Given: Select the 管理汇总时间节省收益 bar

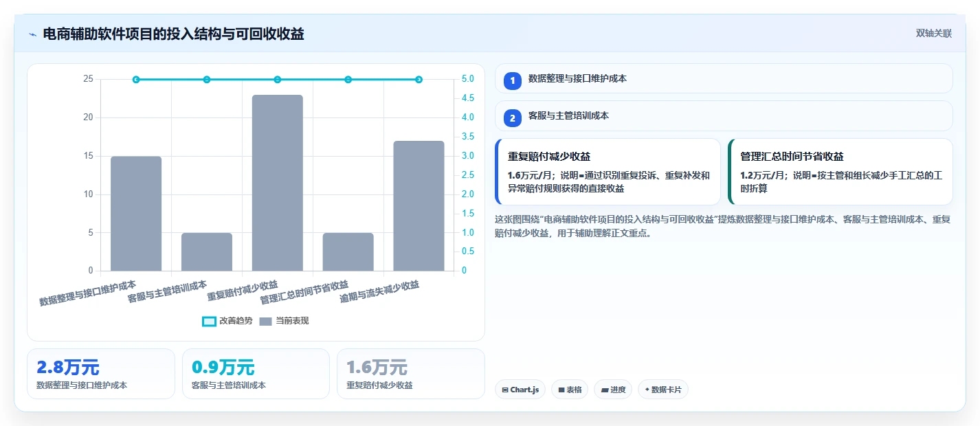Looking at the screenshot, I should click(348, 251).
